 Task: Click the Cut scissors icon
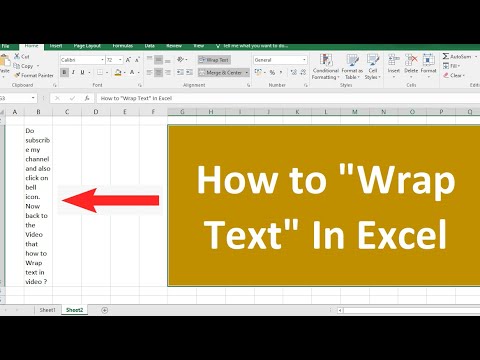click(17, 56)
